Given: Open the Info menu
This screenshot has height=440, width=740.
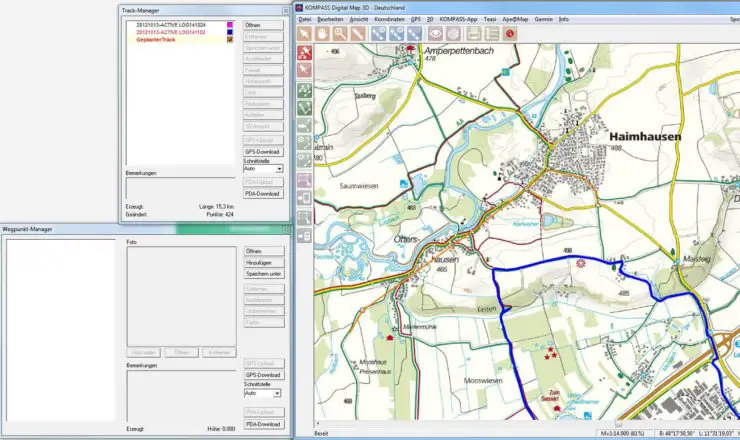Looking at the screenshot, I should pos(563,19).
